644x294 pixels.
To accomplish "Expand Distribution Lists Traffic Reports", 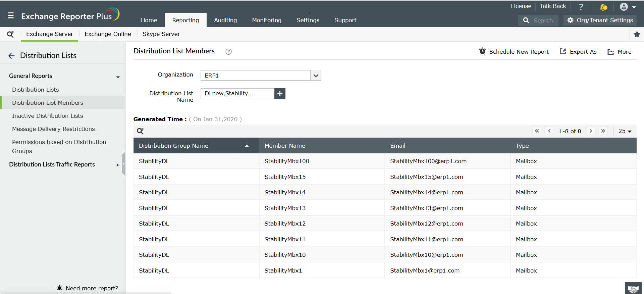I will (117, 165).
